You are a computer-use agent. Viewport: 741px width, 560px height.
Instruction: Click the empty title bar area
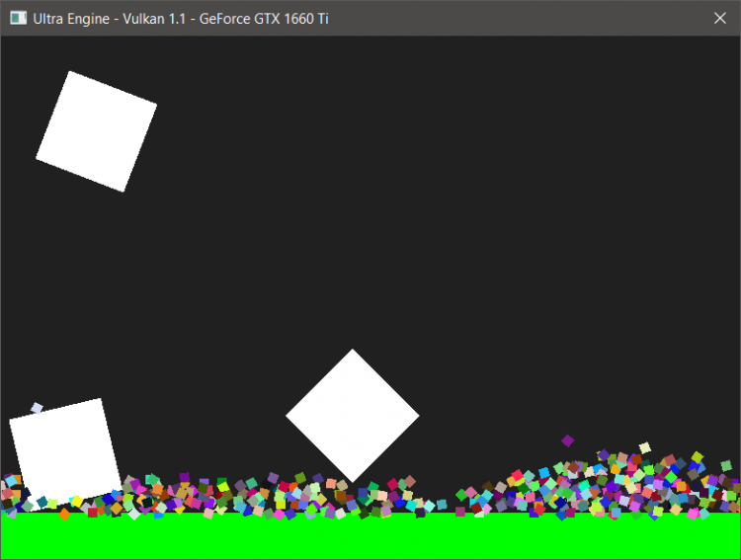click(514, 19)
